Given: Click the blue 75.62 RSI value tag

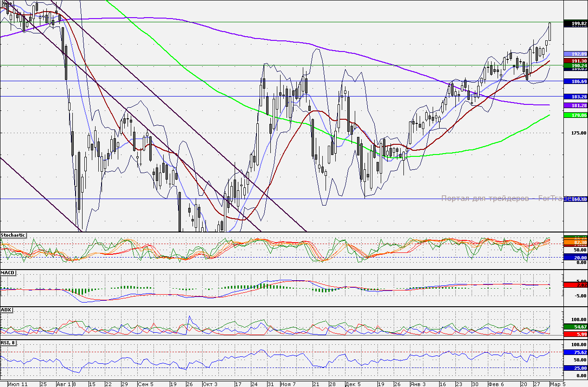Looking at the screenshot, I should coord(575,352).
